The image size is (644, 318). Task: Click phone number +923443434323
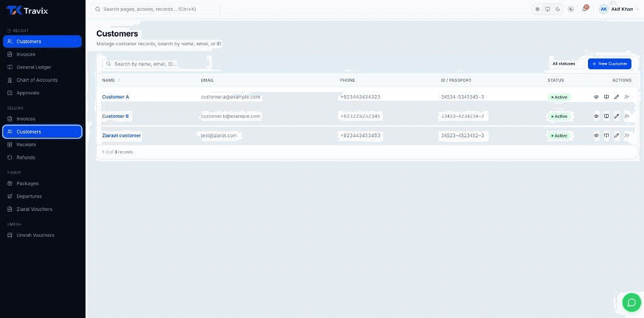pyautogui.click(x=360, y=97)
